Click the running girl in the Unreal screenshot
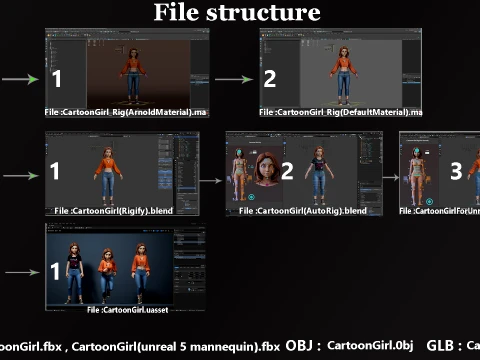The width and height of the screenshot is (480, 360). (107, 273)
